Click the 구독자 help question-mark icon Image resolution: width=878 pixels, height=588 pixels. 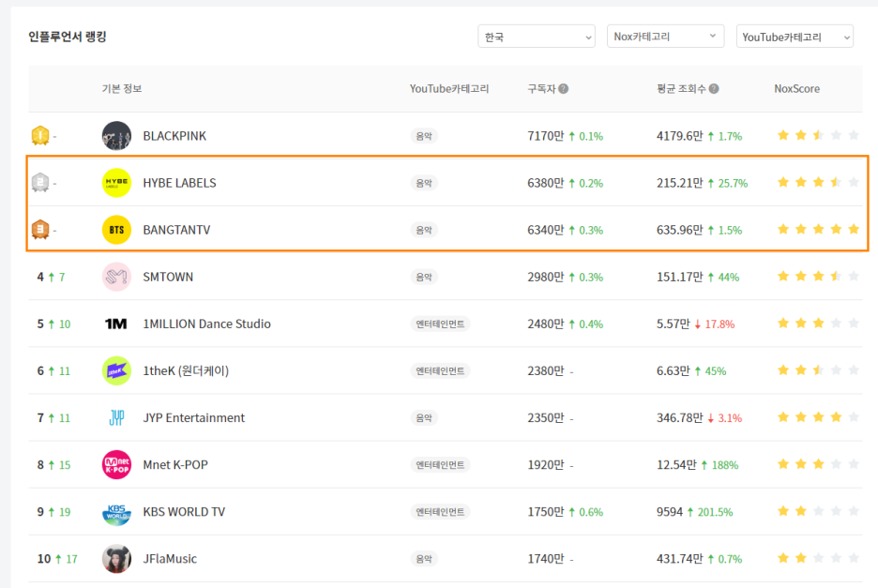tap(564, 88)
